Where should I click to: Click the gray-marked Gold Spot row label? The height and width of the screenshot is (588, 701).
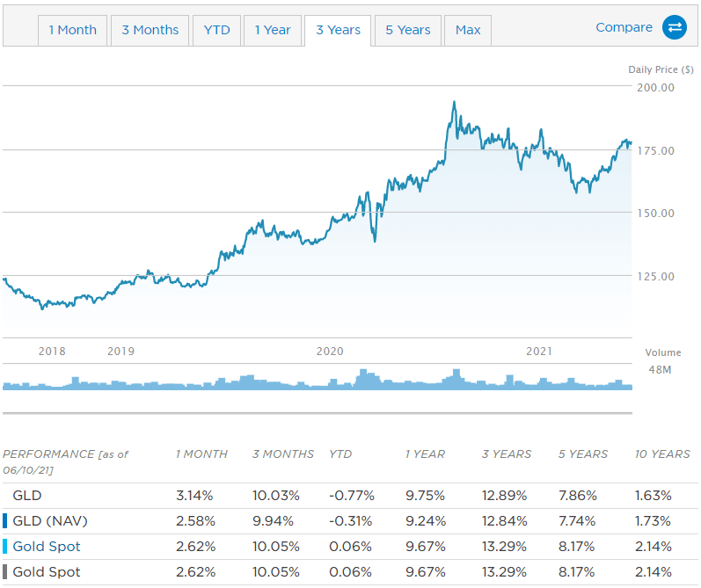[x=47, y=572]
